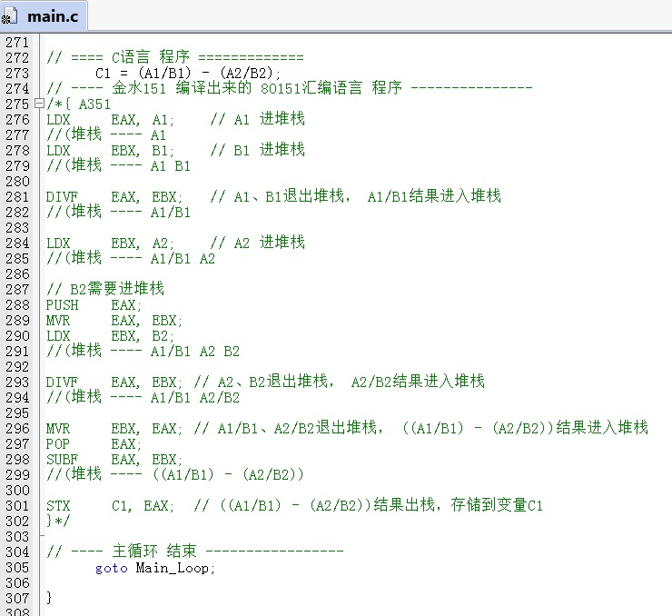
Task: Click the 'DIVF' mnemonic on line 281
Action: click(62, 197)
